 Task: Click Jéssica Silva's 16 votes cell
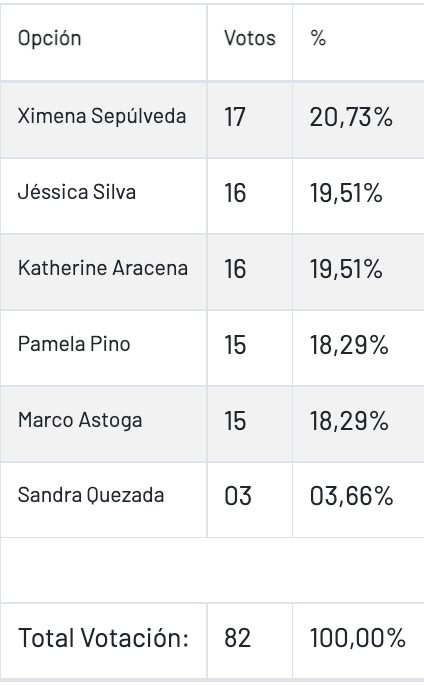coord(250,196)
